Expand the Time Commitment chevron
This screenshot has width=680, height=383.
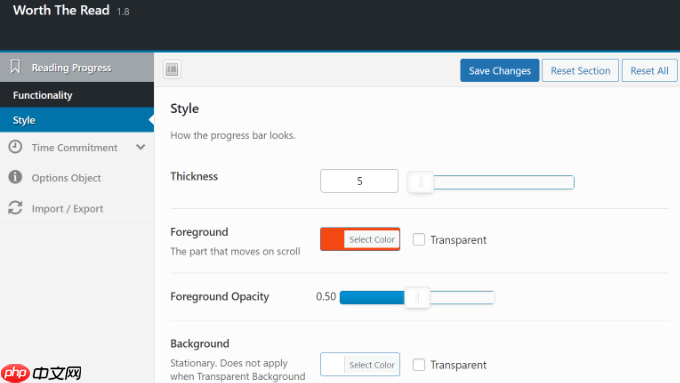point(141,147)
